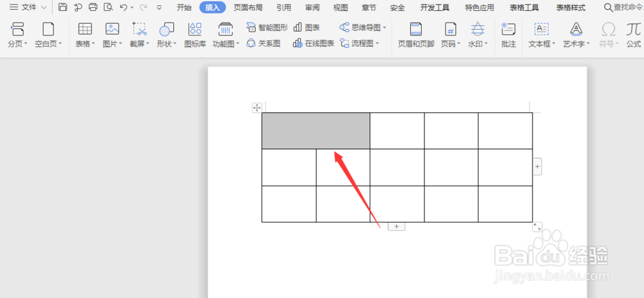
Task: Open the 思维导图 mind map tool
Action: tap(363, 28)
